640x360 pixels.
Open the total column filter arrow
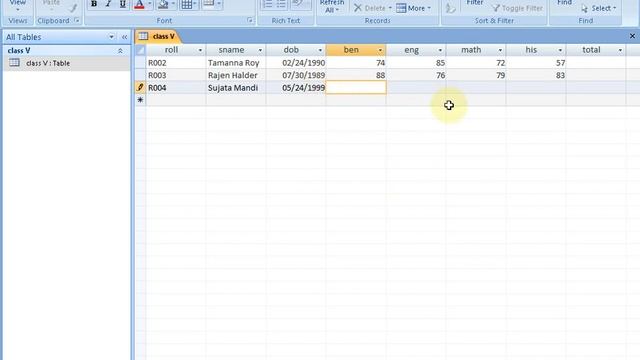(620, 50)
